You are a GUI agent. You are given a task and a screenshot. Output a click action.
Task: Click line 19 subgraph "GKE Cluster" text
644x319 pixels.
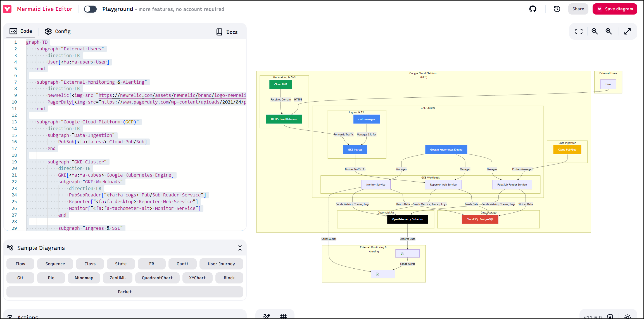coord(77,162)
